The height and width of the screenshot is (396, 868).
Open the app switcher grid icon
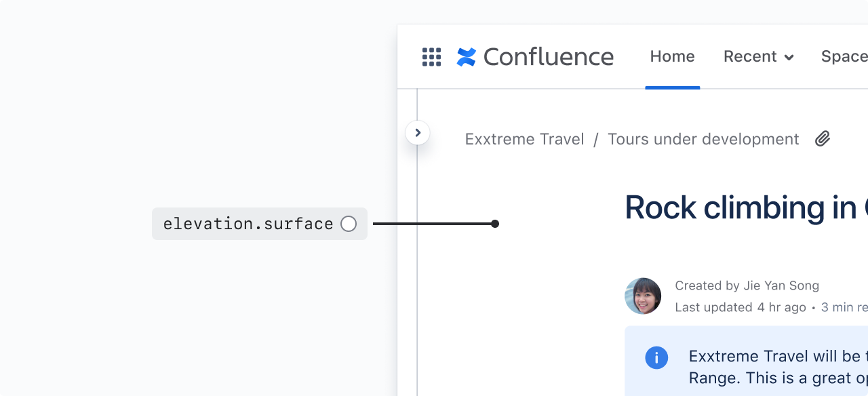point(431,57)
